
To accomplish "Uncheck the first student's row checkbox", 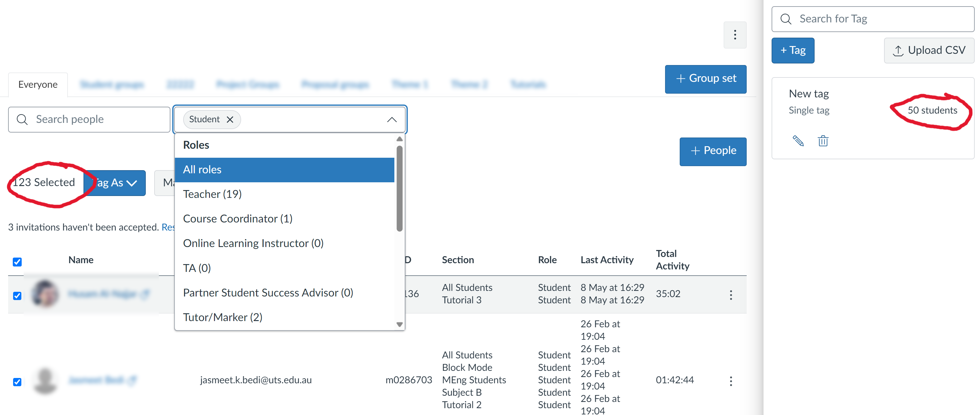I will click(17, 296).
